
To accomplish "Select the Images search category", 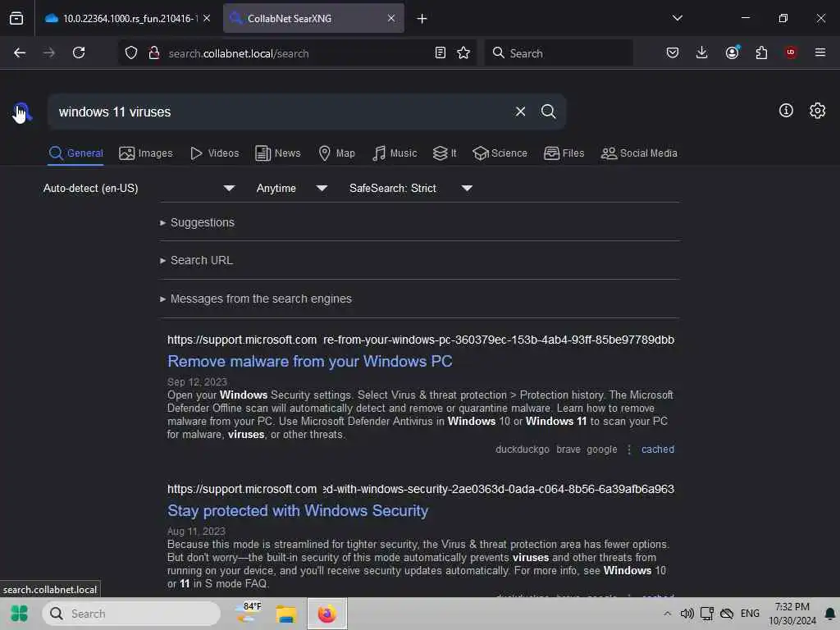I will pos(146,153).
